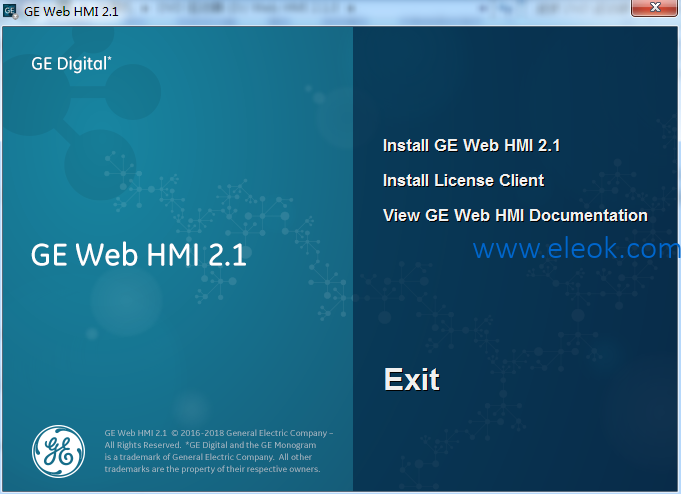Click Install GE Web HMI 2.1
The width and height of the screenshot is (681, 494).
[471, 146]
